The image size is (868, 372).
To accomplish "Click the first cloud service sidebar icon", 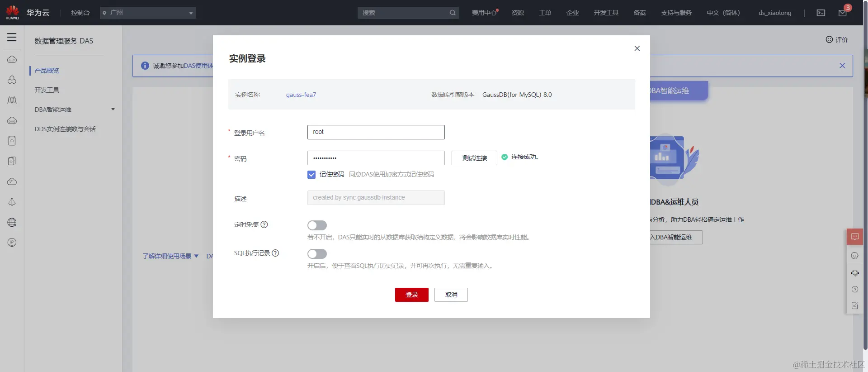I will pyautogui.click(x=12, y=60).
